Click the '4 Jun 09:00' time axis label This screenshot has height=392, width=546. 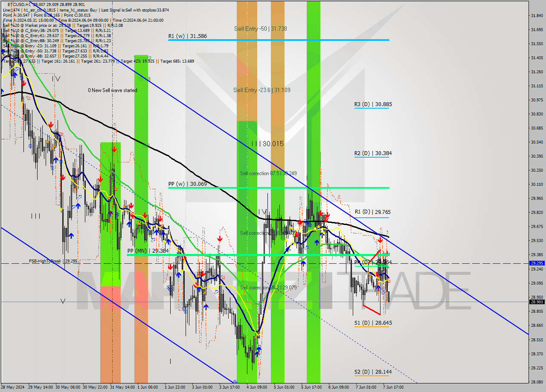[257, 387]
